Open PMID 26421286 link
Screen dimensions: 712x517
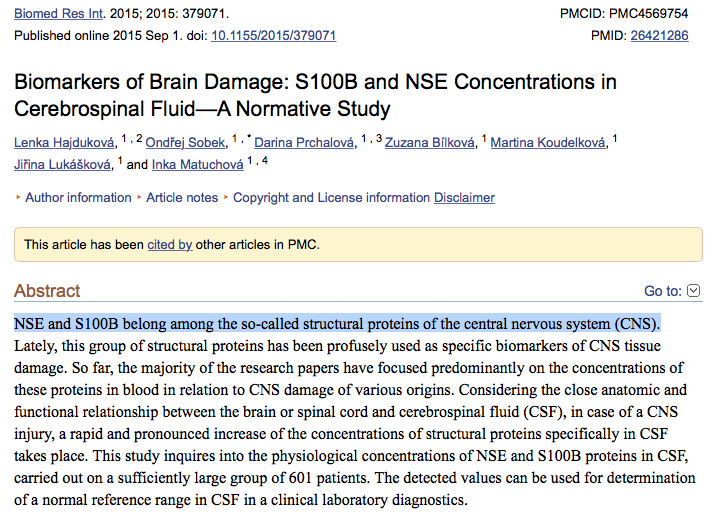[x=659, y=36]
